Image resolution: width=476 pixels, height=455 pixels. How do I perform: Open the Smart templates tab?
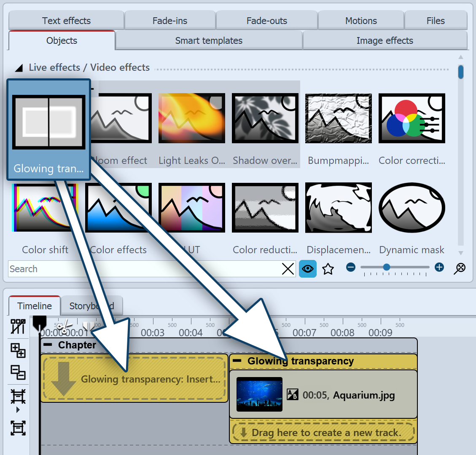[209, 40]
